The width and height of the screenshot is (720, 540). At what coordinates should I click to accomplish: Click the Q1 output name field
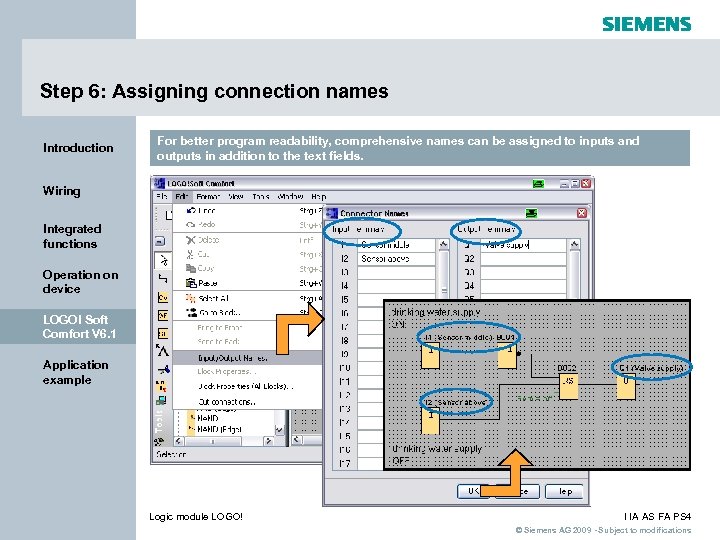click(x=523, y=245)
